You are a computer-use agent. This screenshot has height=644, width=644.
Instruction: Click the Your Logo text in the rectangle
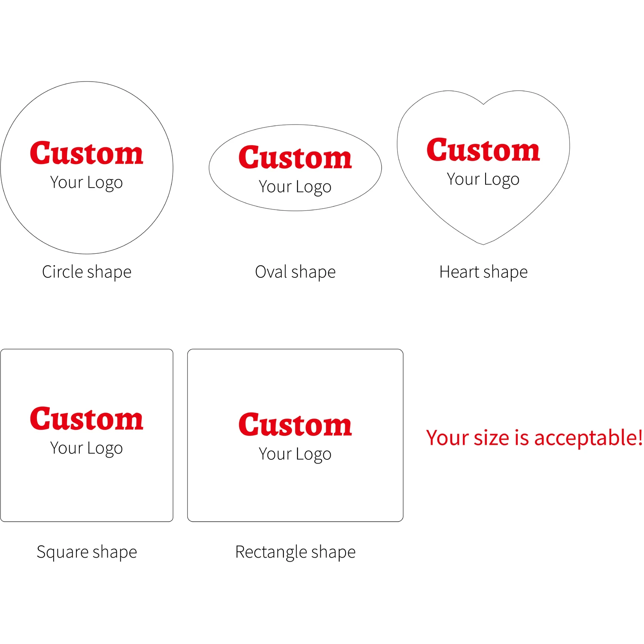pyautogui.click(x=295, y=454)
